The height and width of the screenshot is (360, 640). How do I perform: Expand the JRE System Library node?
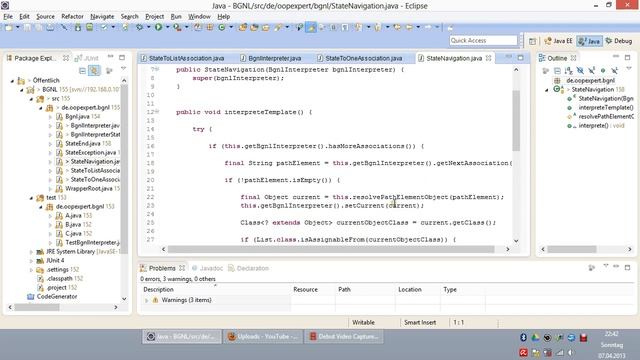31,251
